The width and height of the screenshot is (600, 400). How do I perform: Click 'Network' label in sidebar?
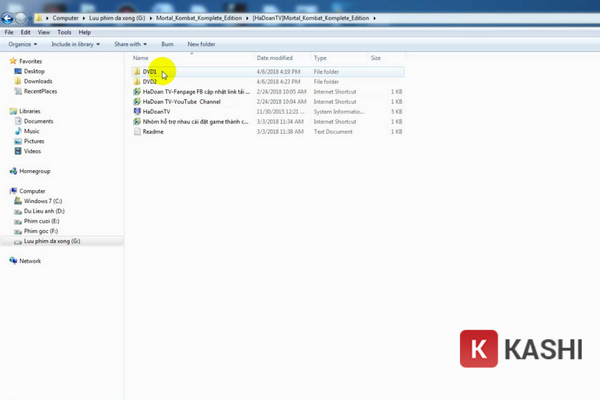click(30, 261)
